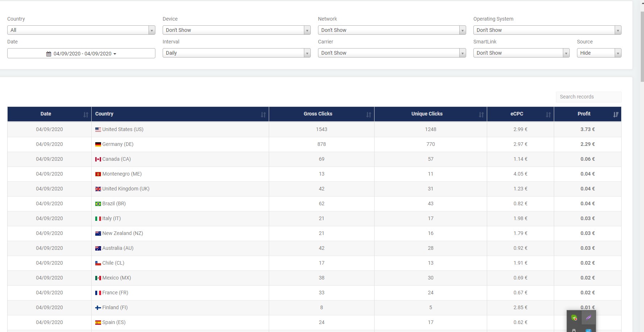Click the Country column sort arrows

click(263, 114)
